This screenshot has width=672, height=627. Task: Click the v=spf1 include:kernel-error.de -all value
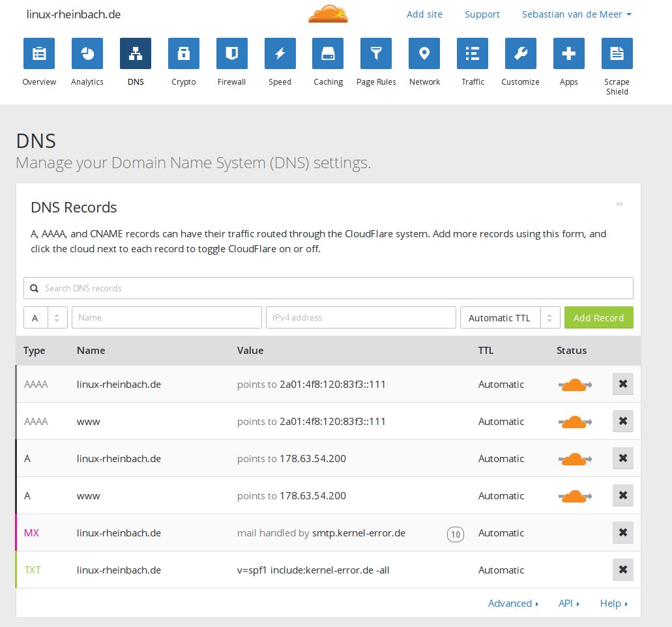click(314, 570)
